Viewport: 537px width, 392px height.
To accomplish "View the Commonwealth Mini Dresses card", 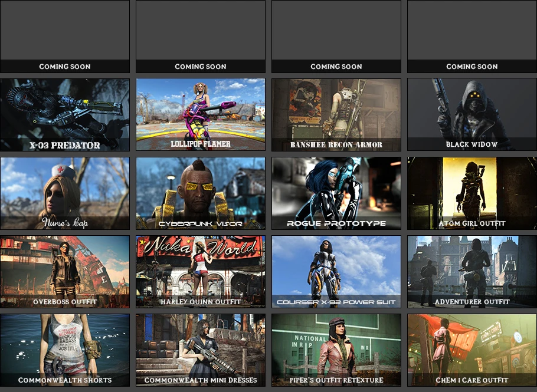I will point(201,350).
